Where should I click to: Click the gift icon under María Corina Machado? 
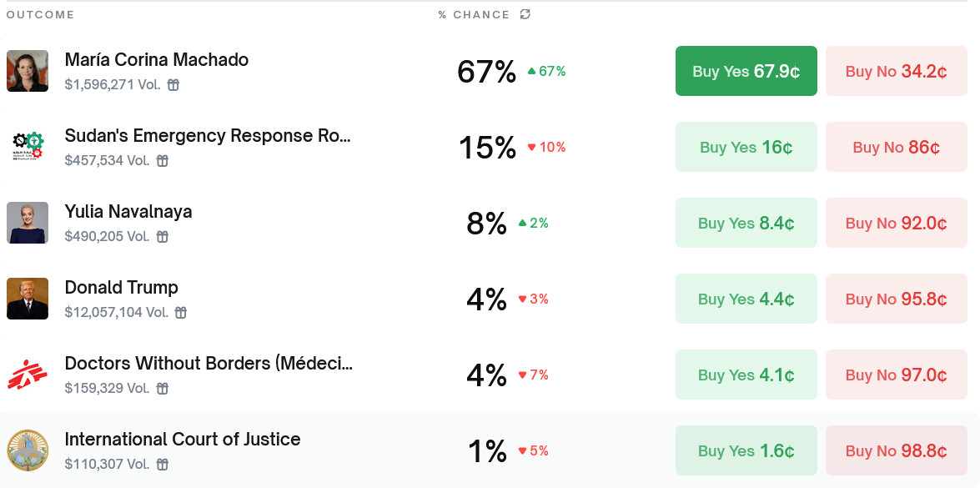pos(173,85)
